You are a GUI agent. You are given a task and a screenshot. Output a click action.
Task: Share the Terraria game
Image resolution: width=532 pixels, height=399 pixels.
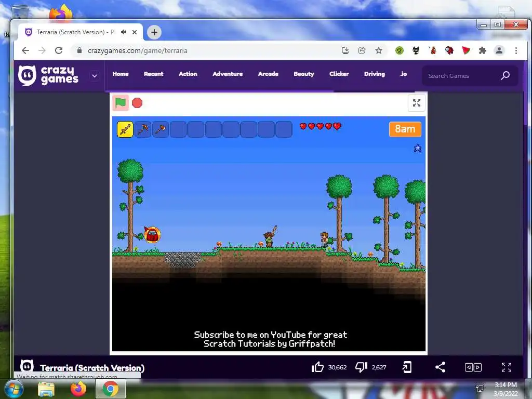point(440,367)
